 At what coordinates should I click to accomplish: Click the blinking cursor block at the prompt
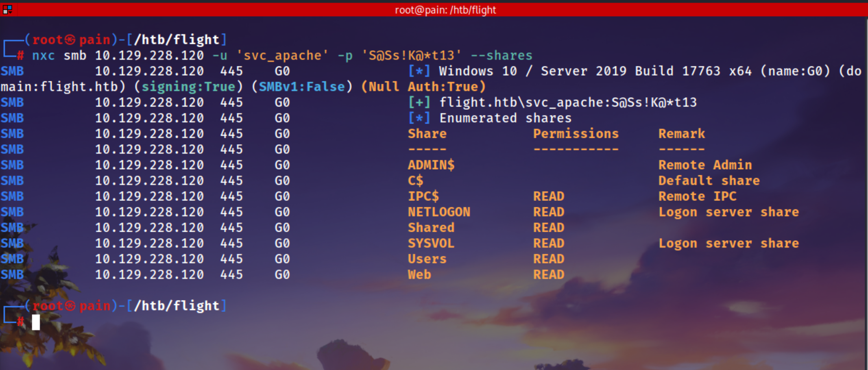click(x=36, y=322)
